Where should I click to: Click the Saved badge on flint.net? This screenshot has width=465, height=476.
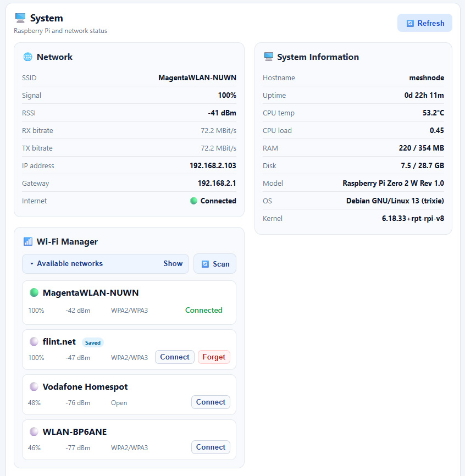(92, 343)
